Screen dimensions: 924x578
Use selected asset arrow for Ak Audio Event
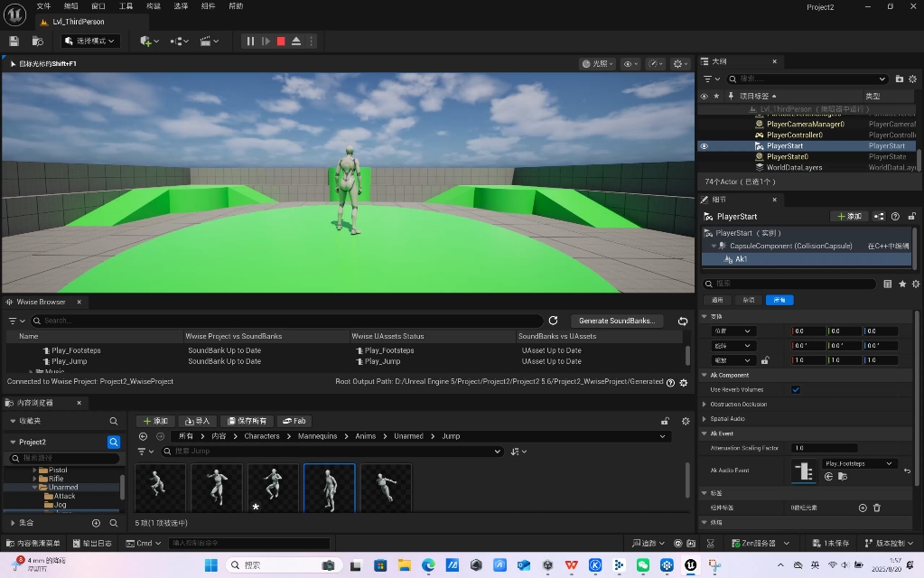coord(828,477)
